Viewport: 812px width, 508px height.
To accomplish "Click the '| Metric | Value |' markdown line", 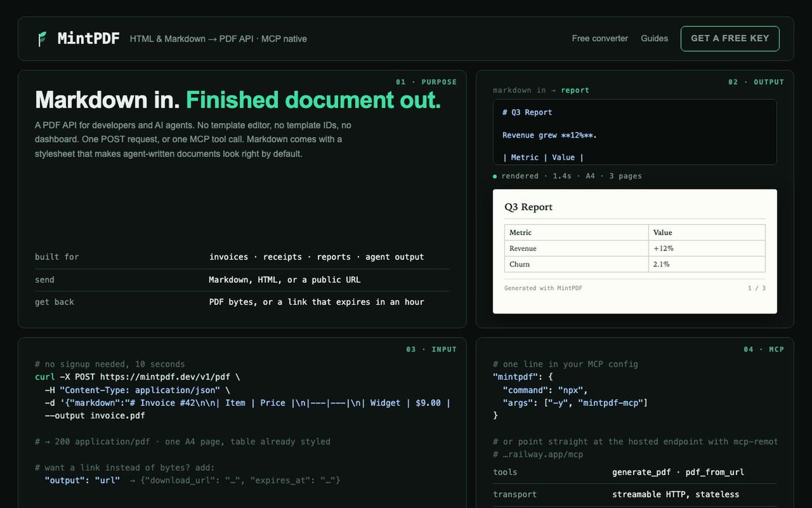I will click(543, 157).
